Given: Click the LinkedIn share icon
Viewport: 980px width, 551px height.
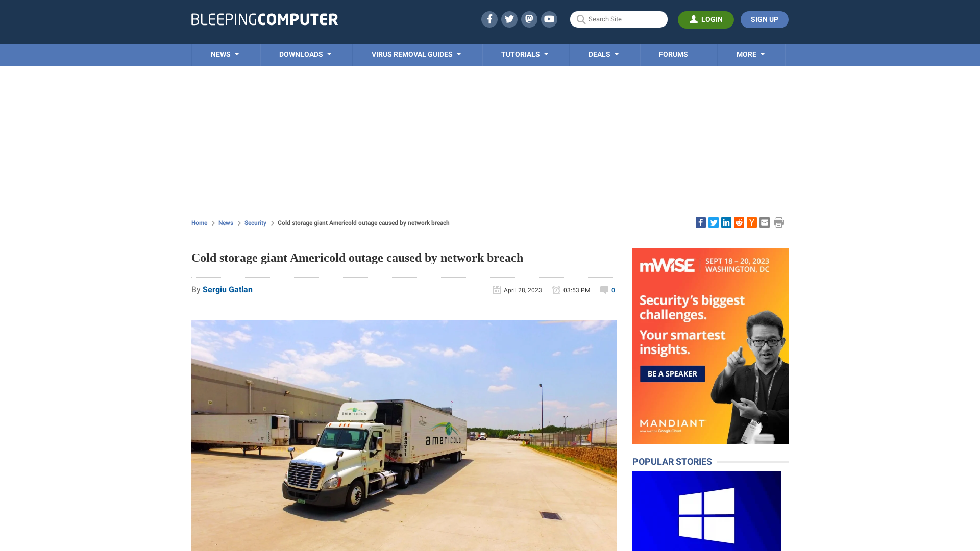Looking at the screenshot, I should (x=726, y=222).
